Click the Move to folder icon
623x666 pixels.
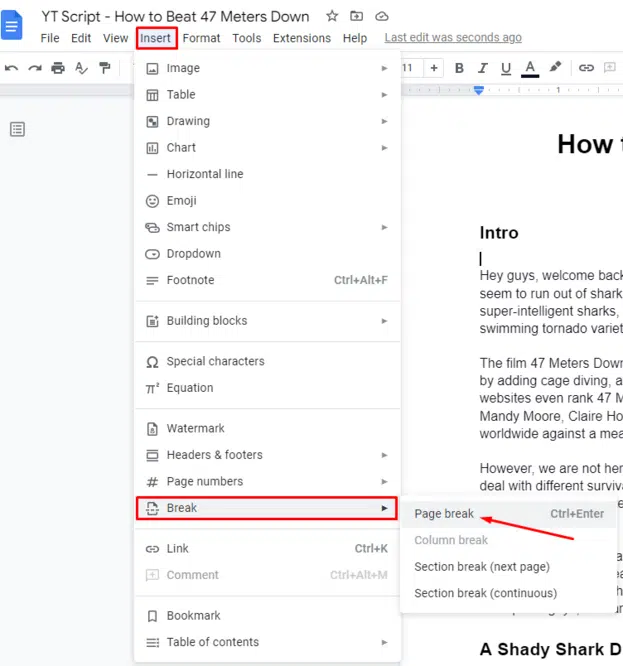[358, 16]
